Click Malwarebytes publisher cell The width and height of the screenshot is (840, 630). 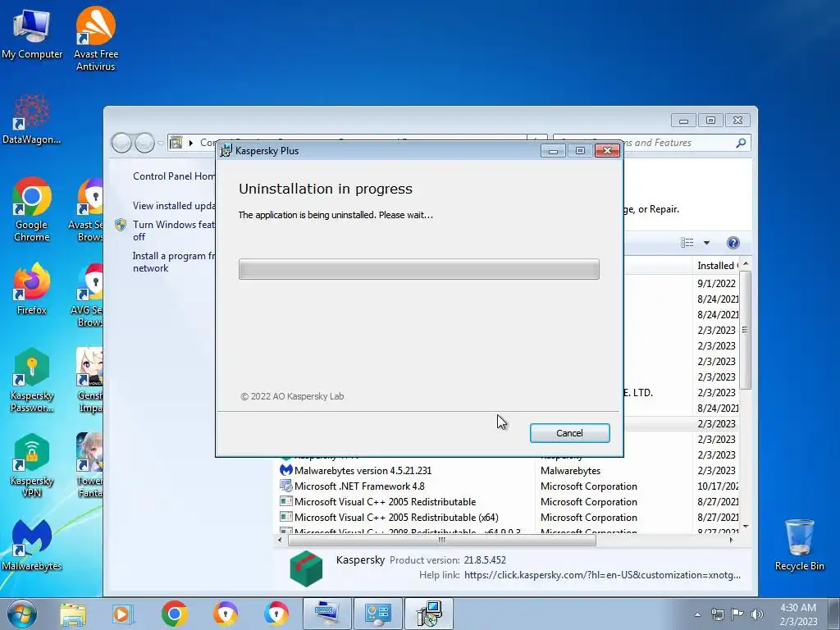[x=571, y=470]
